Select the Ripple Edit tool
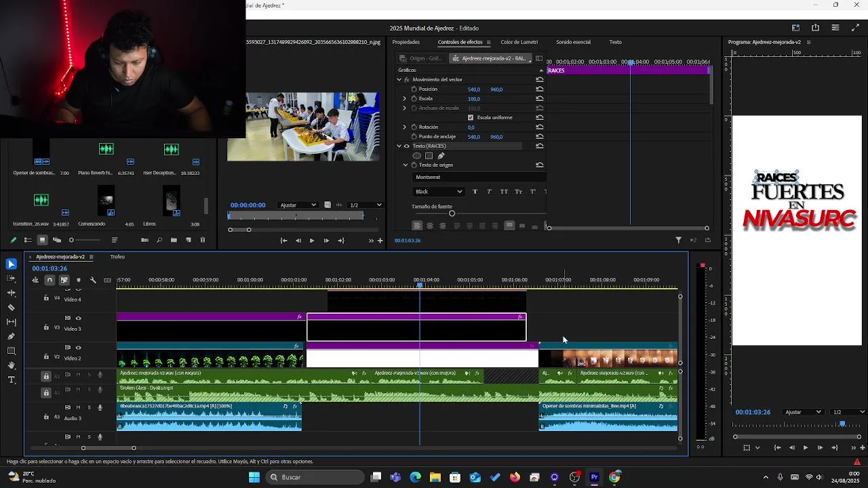The width and height of the screenshot is (868, 488). pyautogui.click(x=12, y=293)
